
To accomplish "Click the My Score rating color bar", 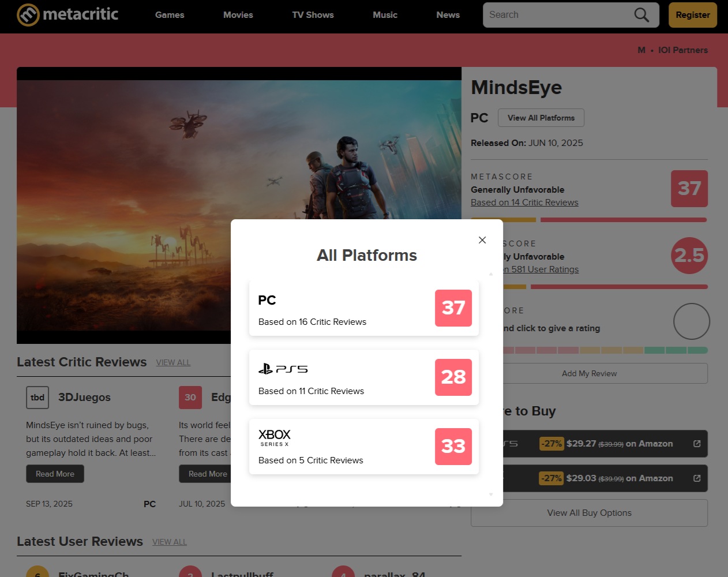I will tap(603, 350).
